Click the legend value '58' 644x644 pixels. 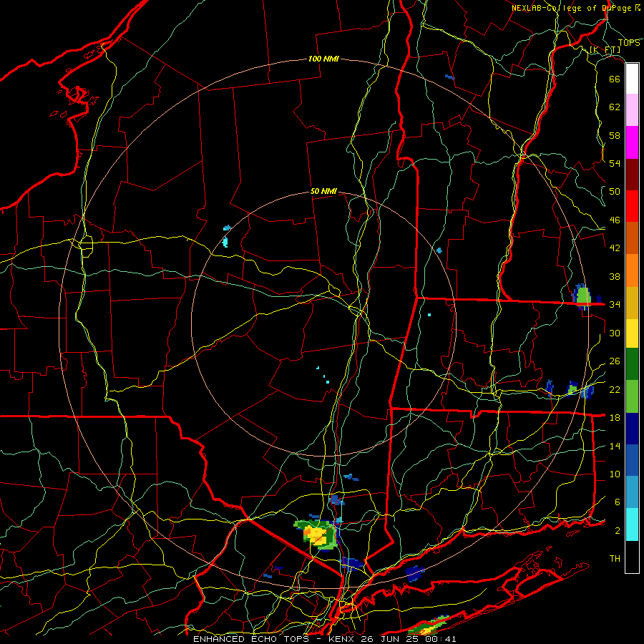tap(615, 135)
